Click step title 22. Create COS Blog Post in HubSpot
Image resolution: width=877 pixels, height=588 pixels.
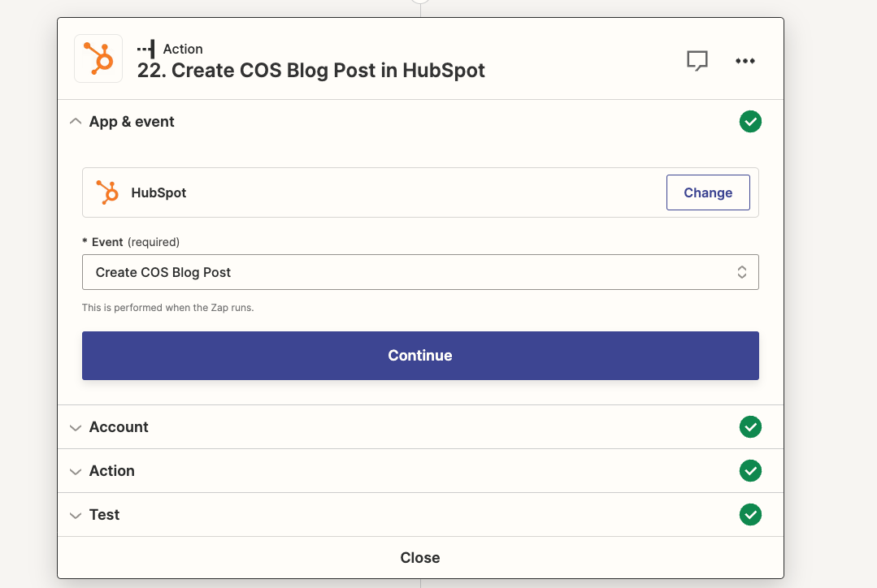tap(311, 71)
